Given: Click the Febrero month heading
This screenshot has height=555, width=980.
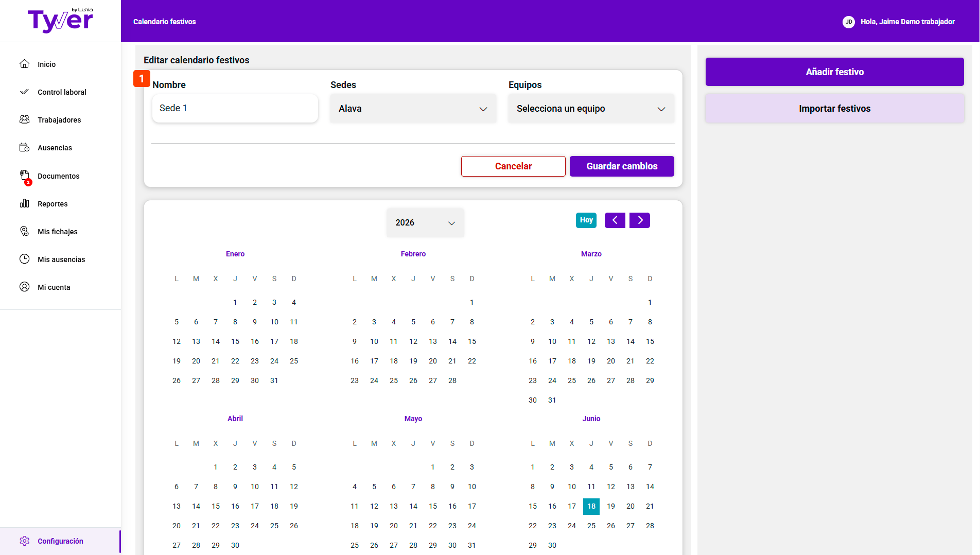Looking at the screenshot, I should (413, 254).
